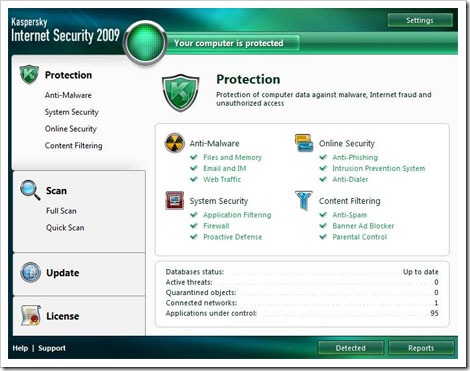Click the Online Security heading in main panel
Screen dimensions: 470x371
pos(347,143)
